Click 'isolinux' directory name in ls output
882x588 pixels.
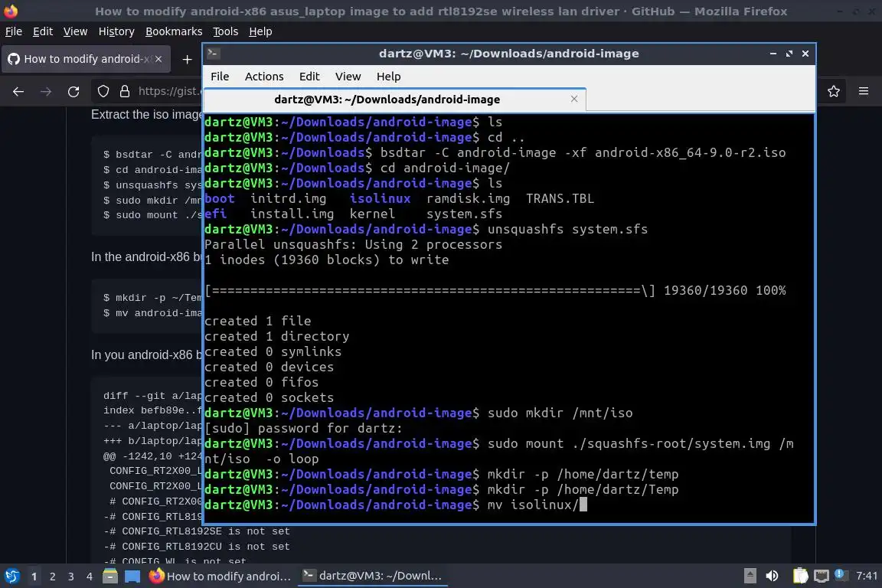point(380,198)
